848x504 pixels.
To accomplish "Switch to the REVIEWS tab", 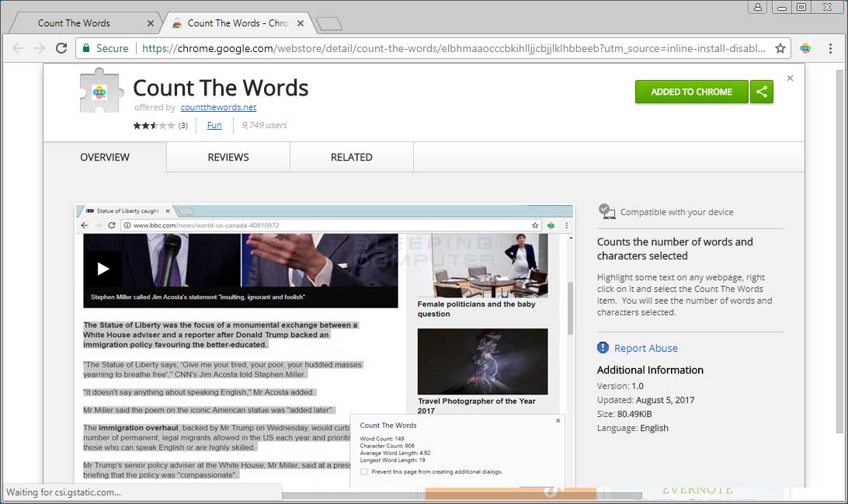I will (228, 158).
